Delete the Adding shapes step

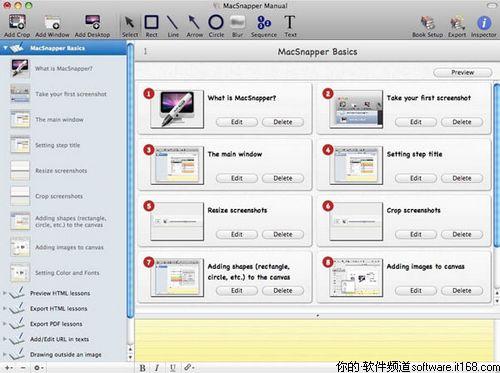tap(283, 291)
